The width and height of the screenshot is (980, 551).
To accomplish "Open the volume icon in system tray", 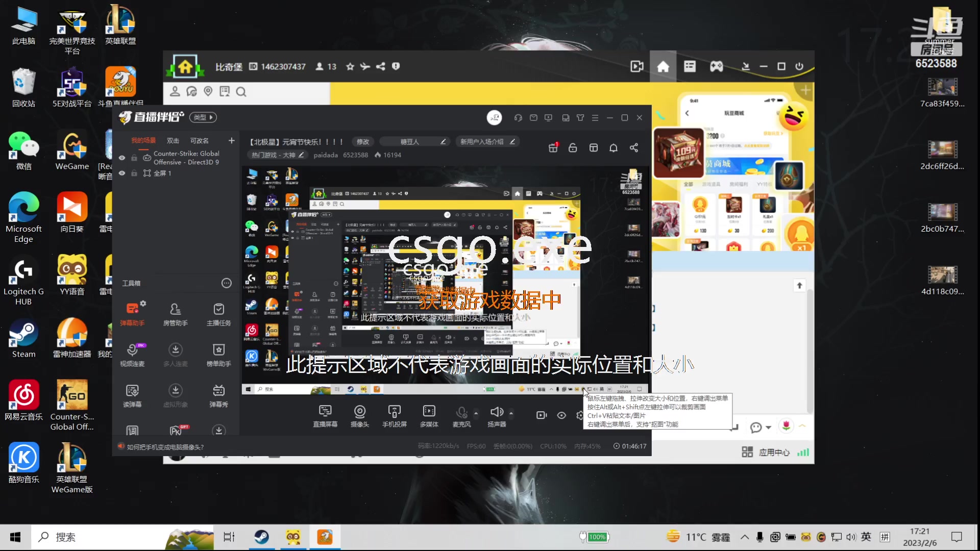I will point(851,537).
